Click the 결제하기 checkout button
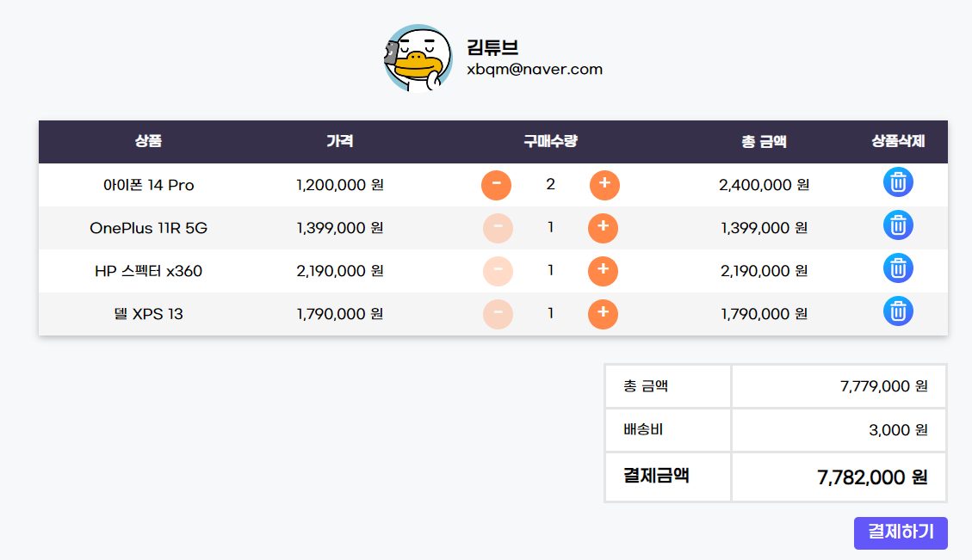Screen dimensions: 972x560 901,532
